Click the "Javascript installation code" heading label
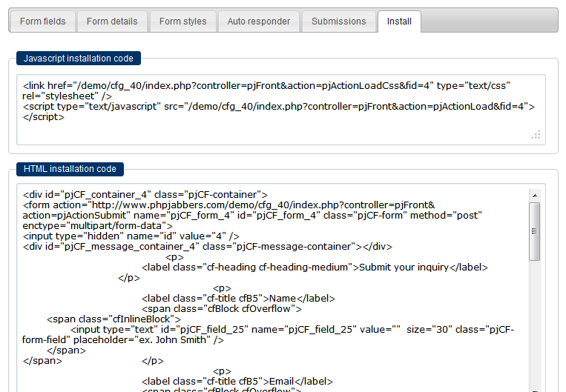The height and width of the screenshot is (392, 566). tap(79, 59)
